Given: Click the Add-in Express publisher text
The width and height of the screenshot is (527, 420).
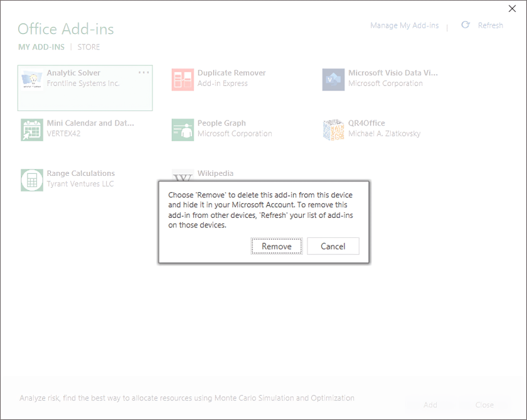Looking at the screenshot, I should (x=223, y=83).
